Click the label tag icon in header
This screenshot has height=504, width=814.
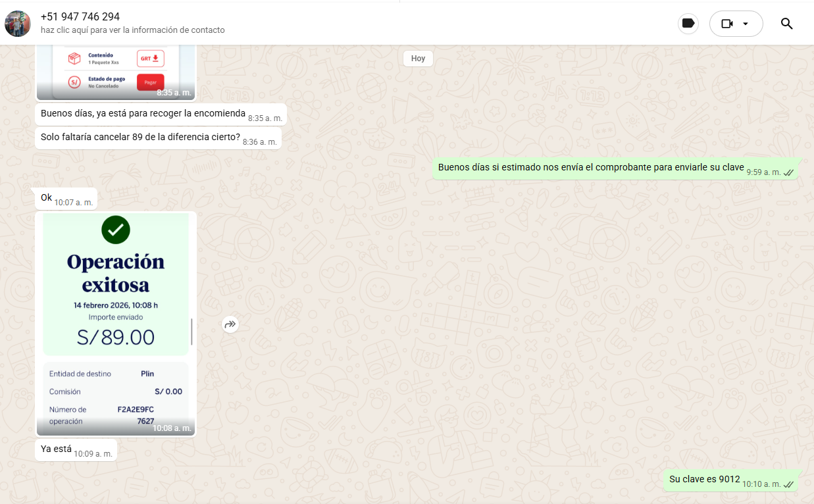tap(688, 24)
